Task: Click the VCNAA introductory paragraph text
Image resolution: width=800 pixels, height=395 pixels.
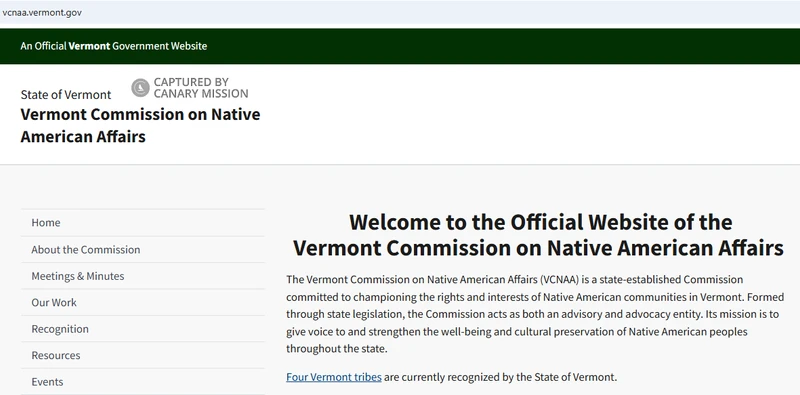Action: click(533, 314)
